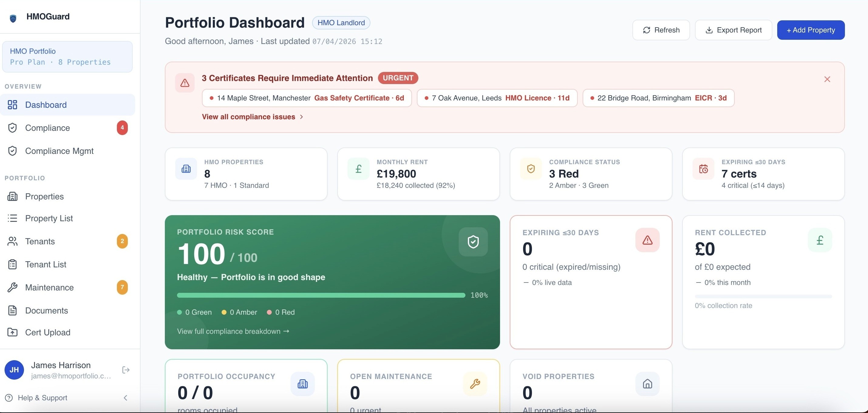Click the Open Maintenance wrench icon
This screenshot has width=868, height=413.
tap(475, 384)
